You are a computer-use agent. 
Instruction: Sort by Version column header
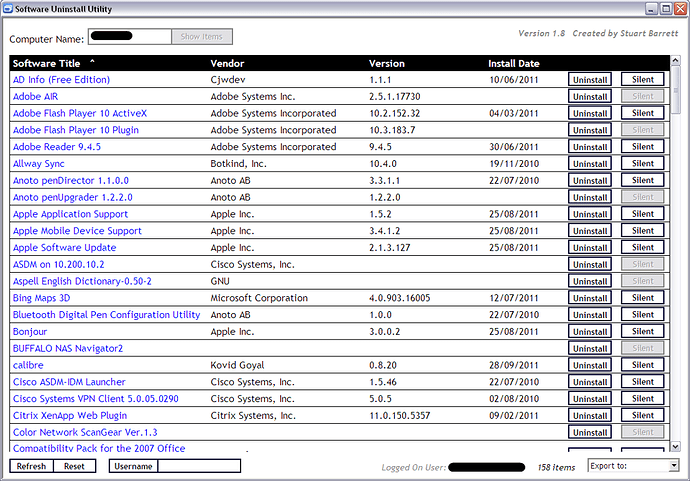(386, 63)
